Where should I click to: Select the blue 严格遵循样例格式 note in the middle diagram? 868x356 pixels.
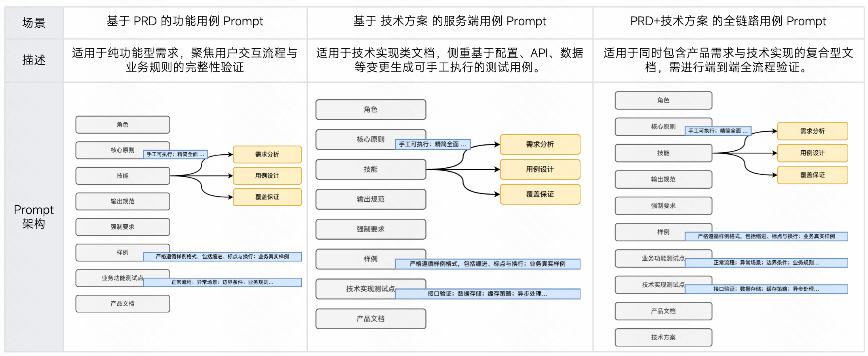487,264
